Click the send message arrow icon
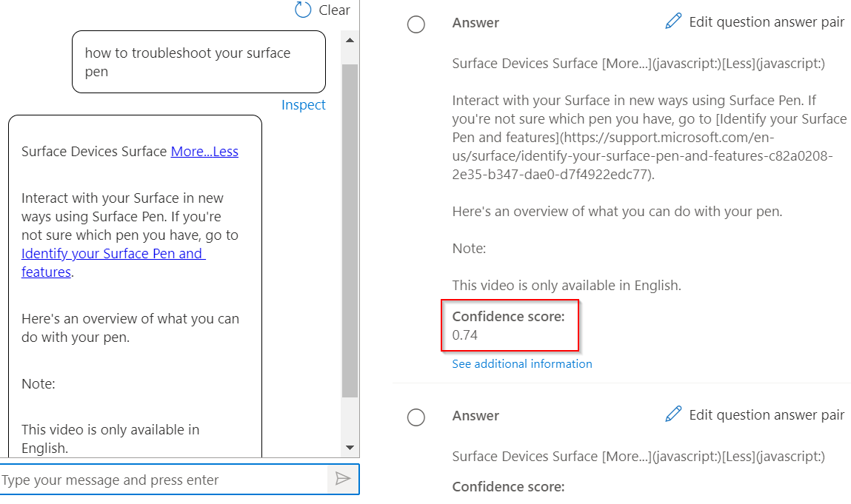 click(x=343, y=479)
